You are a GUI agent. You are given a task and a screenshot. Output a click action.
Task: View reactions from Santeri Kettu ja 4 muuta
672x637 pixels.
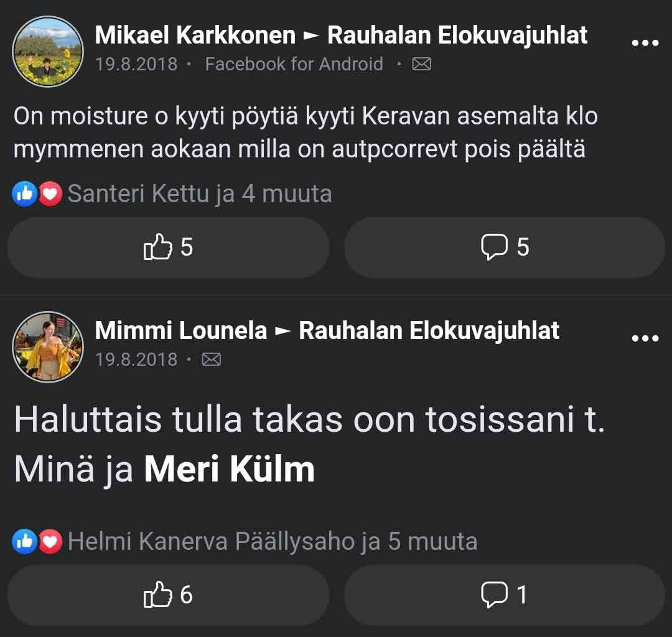coord(199,194)
